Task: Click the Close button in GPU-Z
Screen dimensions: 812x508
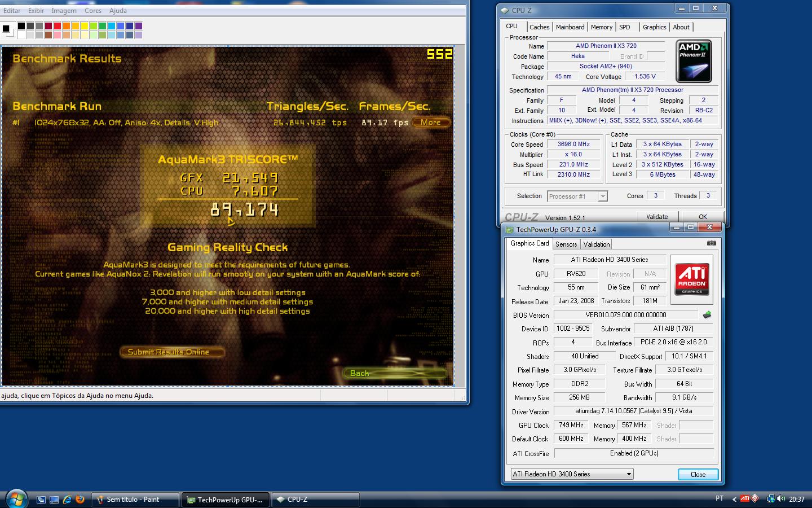Action: (698, 475)
